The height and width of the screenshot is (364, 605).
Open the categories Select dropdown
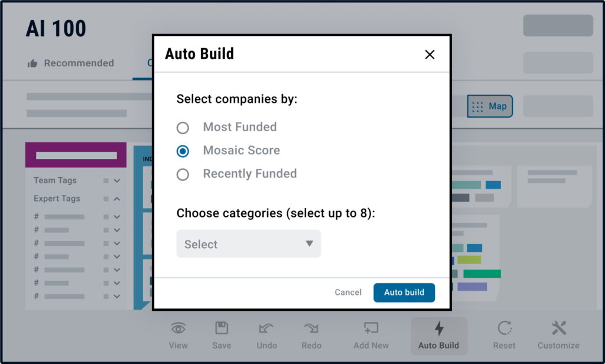click(249, 244)
